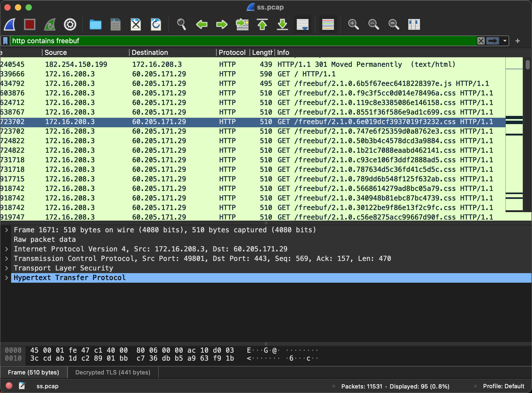532x393 pixels.
Task: Open a capture file folder icon
Action: click(95, 24)
